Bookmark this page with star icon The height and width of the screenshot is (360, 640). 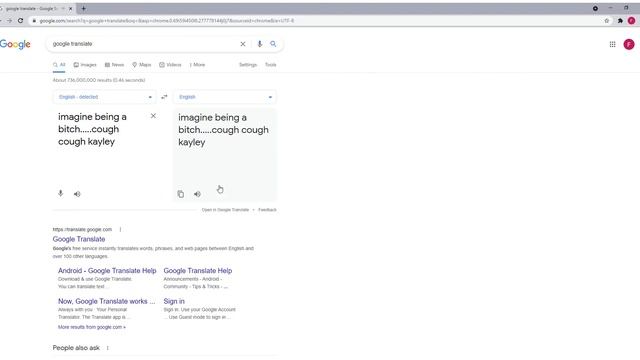pyautogui.click(x=607, y=20)
